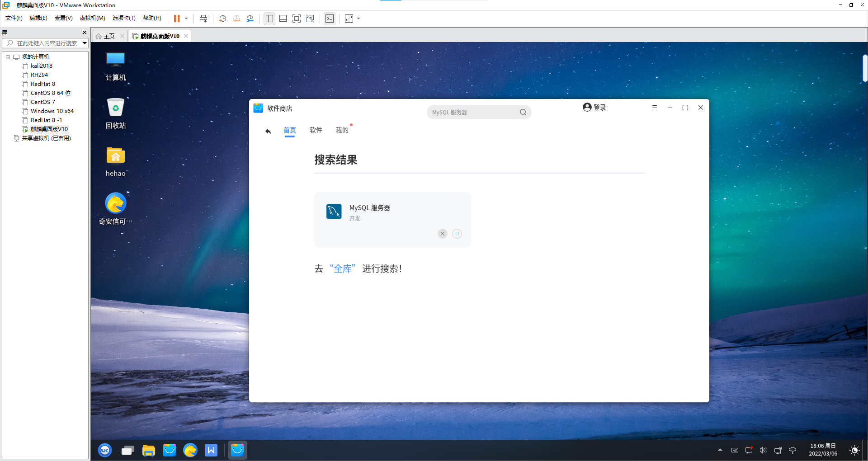Click the night mode sun tray icon
868x461 pixels.
[x=854, y=450]
